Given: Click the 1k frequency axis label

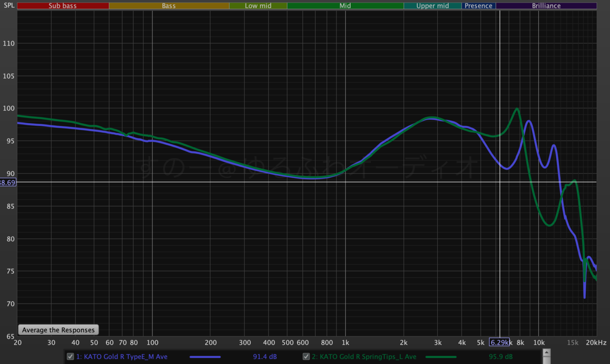Looking at the screenshot, I should coord(345,342).
